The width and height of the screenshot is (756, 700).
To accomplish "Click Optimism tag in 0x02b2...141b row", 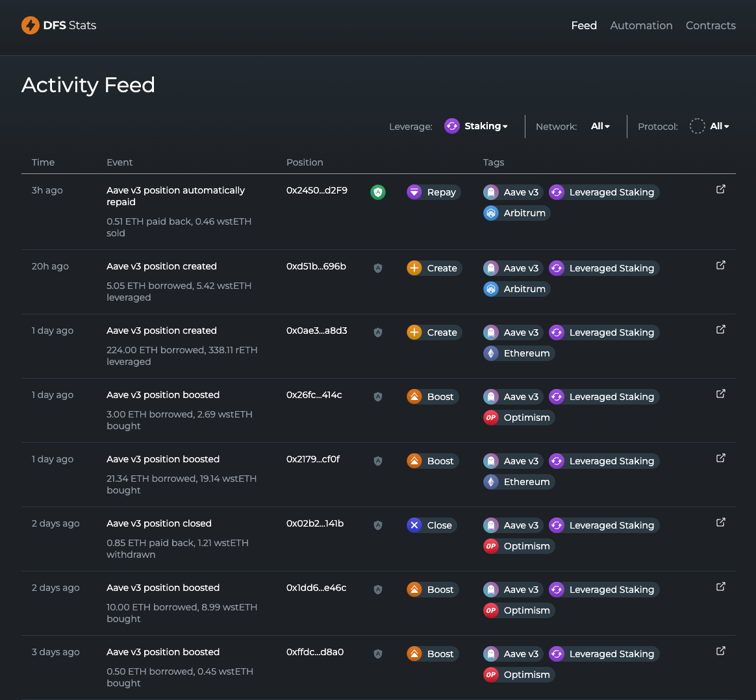I will 519,545.
